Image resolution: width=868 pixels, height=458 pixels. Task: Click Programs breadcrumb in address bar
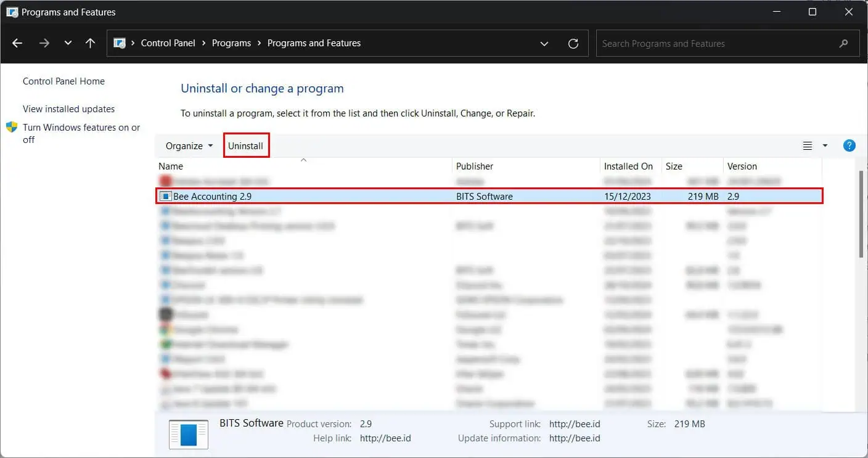(x=231, y=43)
